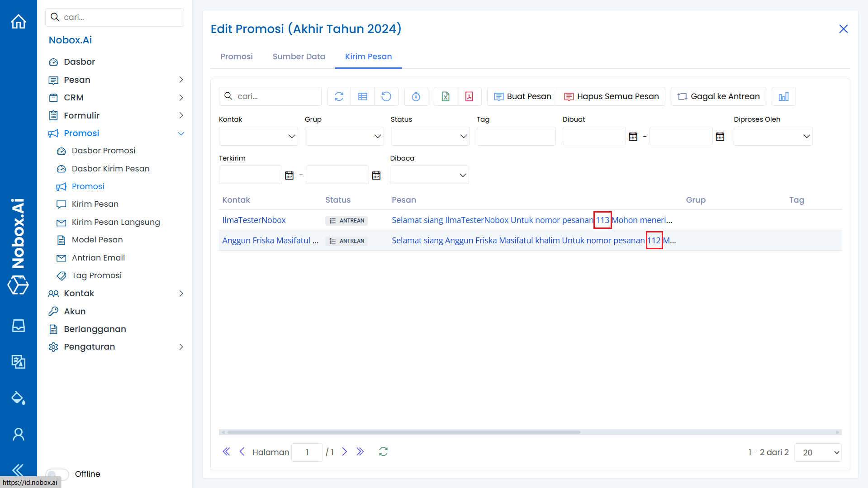Viewport: 868px width, 488px height.
Task: Click the Tag filter input field
Action: [x=516, y=136]
